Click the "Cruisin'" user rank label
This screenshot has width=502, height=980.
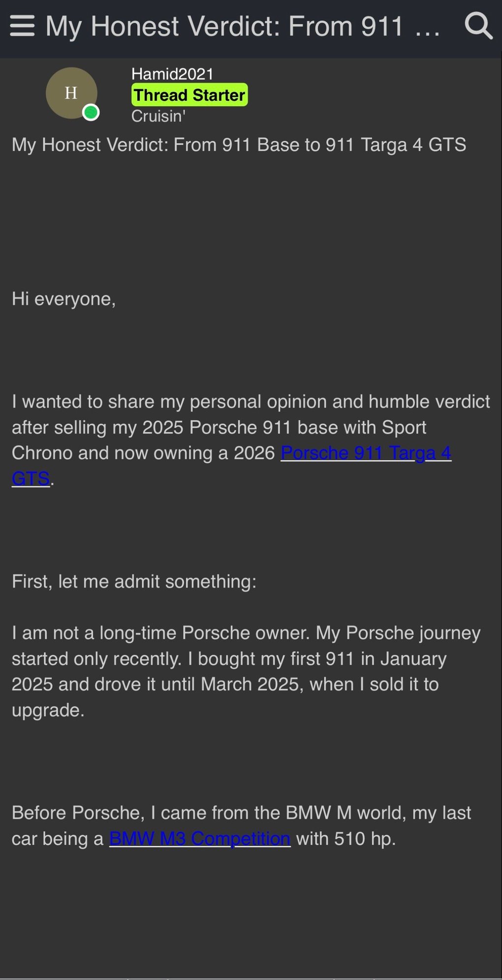(x=158, y=116)
